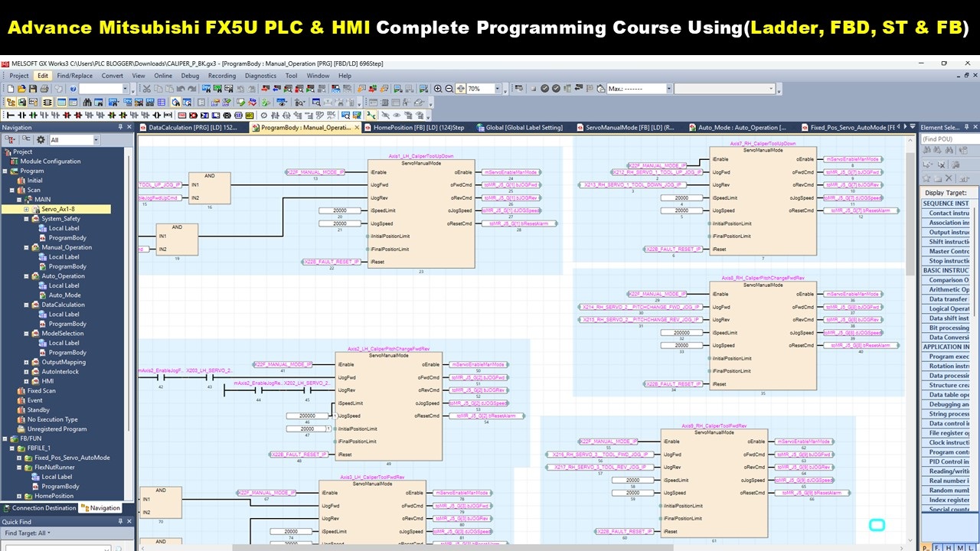
Task: Click the second dark check circle icon
Action: pos(556,88)
